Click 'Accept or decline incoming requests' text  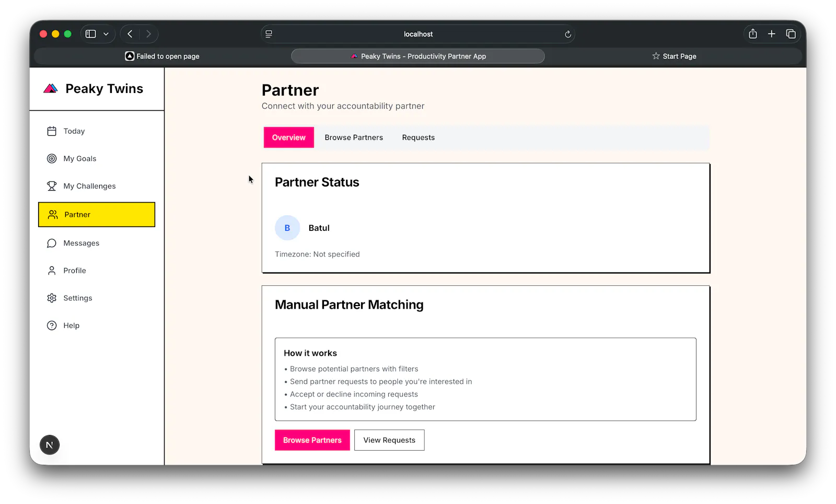point(354,394)
